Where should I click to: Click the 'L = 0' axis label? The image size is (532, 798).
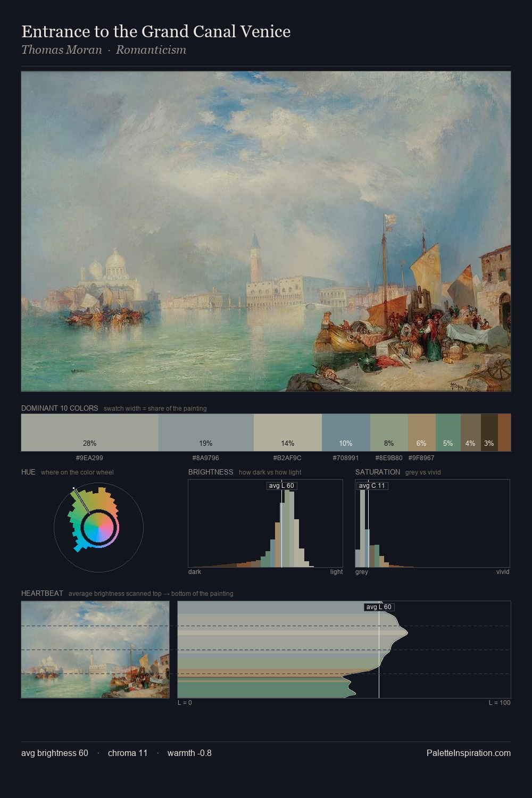[185, 703]
